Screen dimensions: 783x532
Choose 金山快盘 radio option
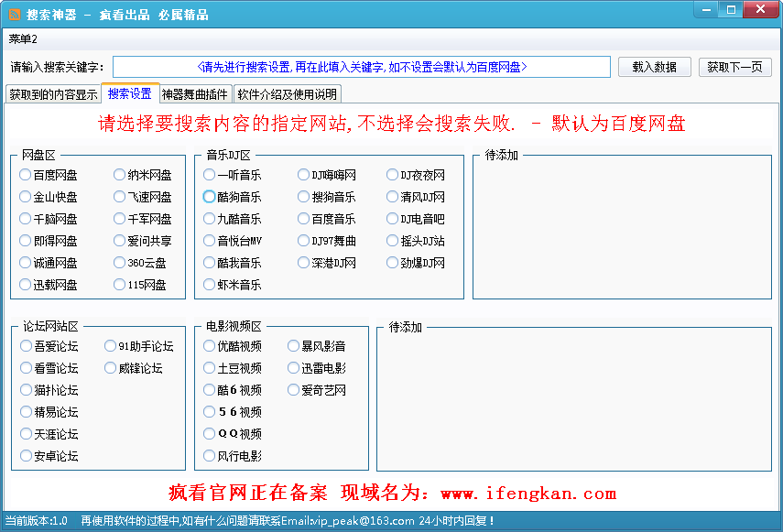pos(49,197)
